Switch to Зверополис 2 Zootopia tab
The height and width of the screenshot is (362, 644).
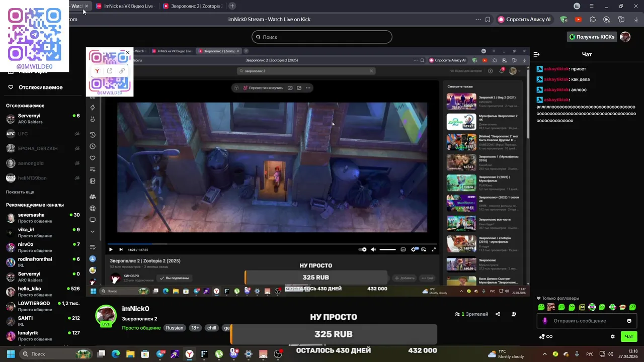click(192, 6)
